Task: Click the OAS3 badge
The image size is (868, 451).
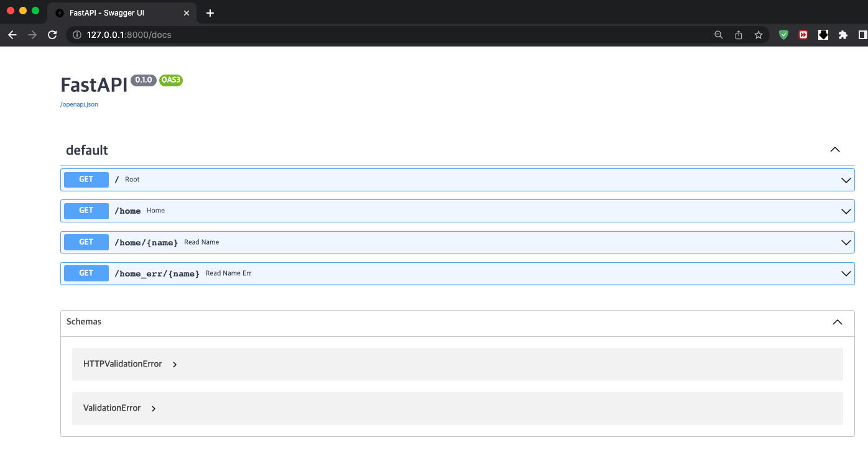Action: click(x=171, y=80)
